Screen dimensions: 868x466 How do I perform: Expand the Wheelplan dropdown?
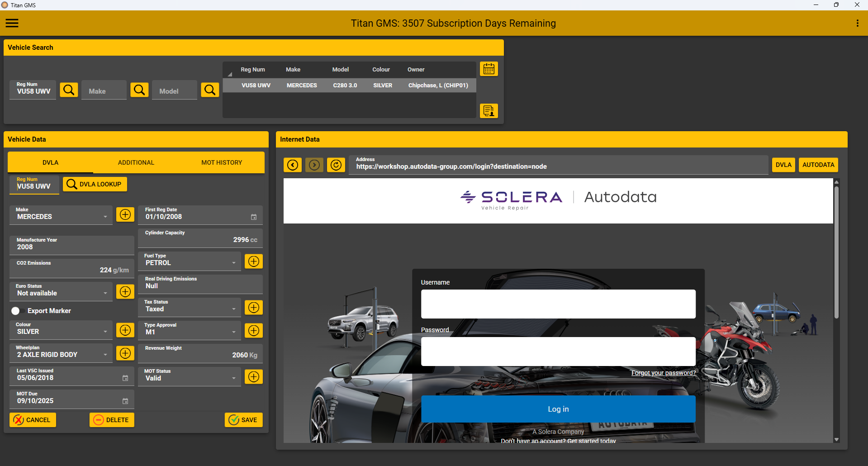105,355
